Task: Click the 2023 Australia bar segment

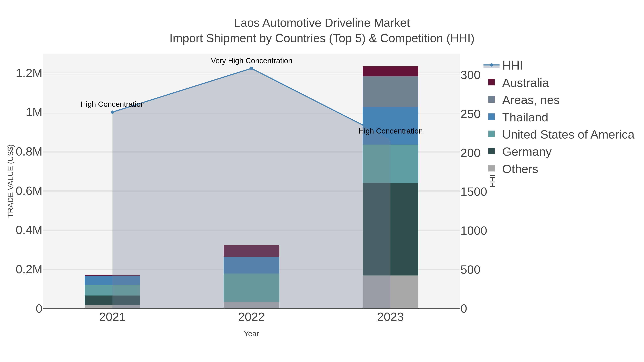Action: [x=391, y=72]
